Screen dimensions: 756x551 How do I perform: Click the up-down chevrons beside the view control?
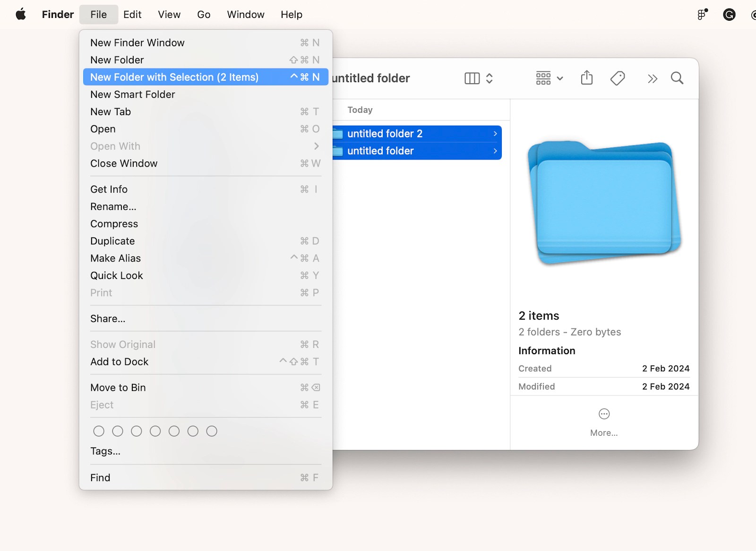tap(490, 78)
